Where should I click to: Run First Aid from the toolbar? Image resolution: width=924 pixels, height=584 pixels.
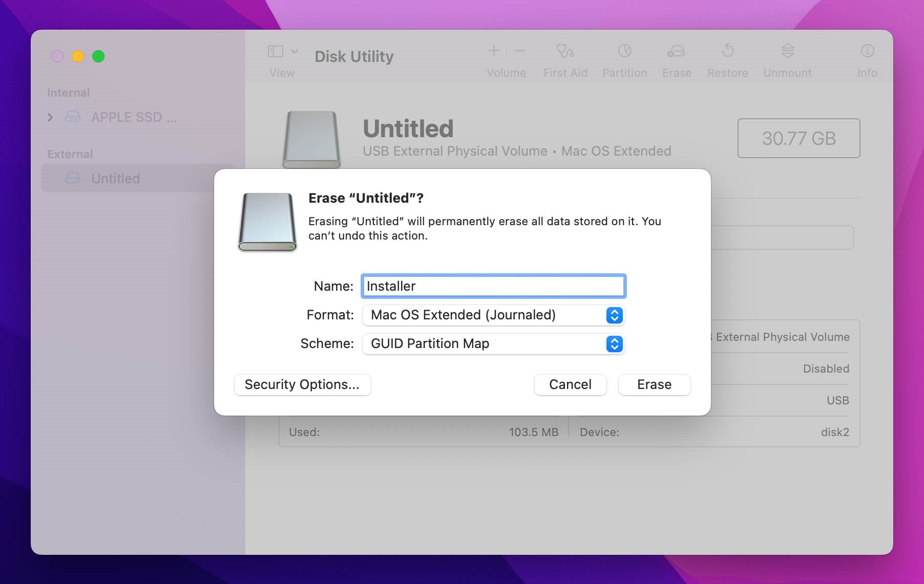pos(565,59)
